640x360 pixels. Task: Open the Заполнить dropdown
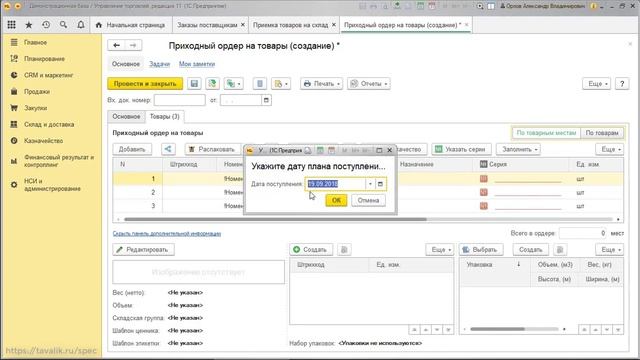coord(518,149)
